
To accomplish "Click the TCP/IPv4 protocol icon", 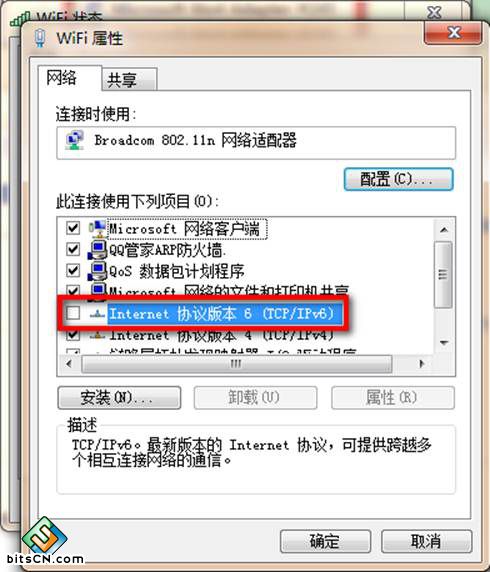I will pos(97,335).
